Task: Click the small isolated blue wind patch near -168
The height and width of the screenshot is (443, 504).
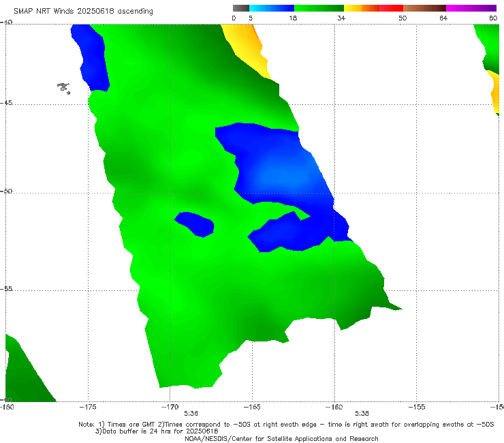Action: [x=195, y=224]
